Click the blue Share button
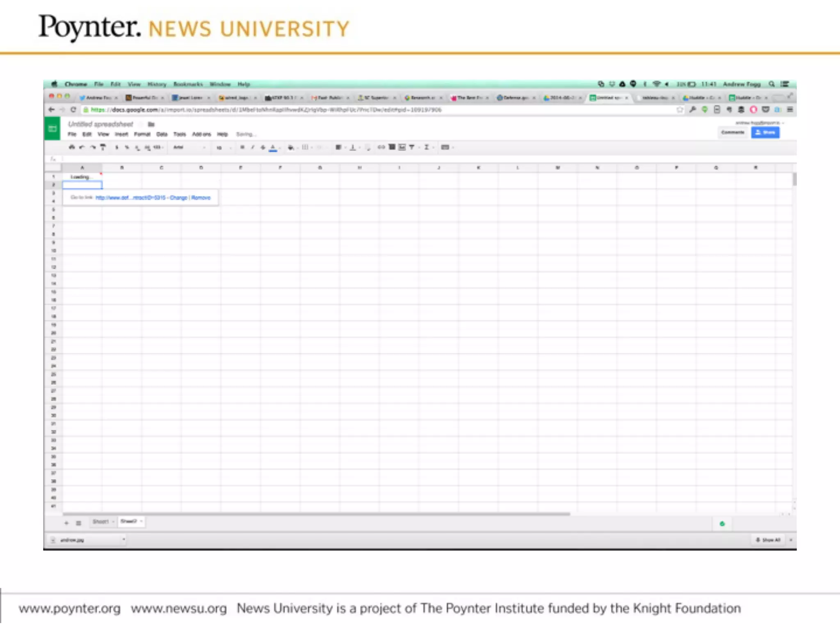Image resolution: width=840 pixels, height=630 pixels. click(x=765, y=132)
